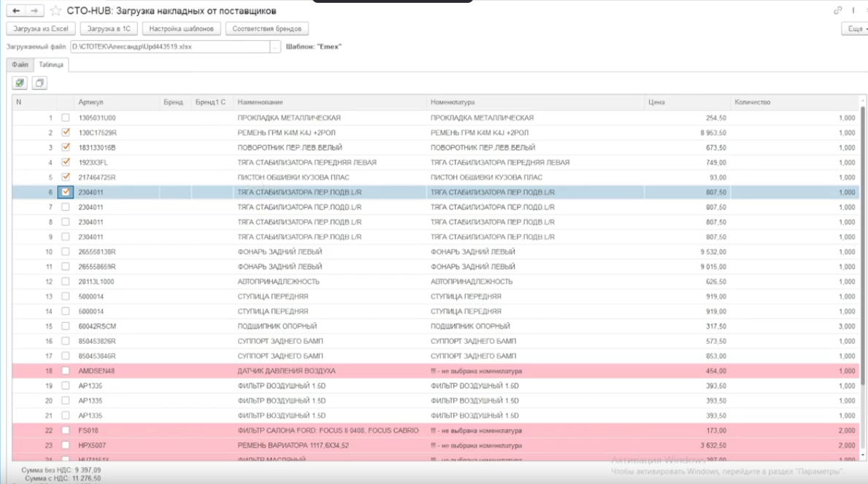Viewport: 868px width, 484px height.
Task: Copy link with the chain icon
Action: coord(837,10)
